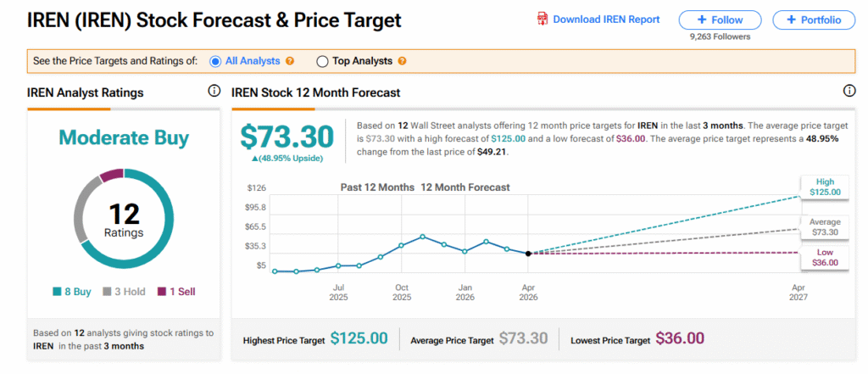Click the purple Sell legend swatch
868x374 pixels.
click(162, 292)
